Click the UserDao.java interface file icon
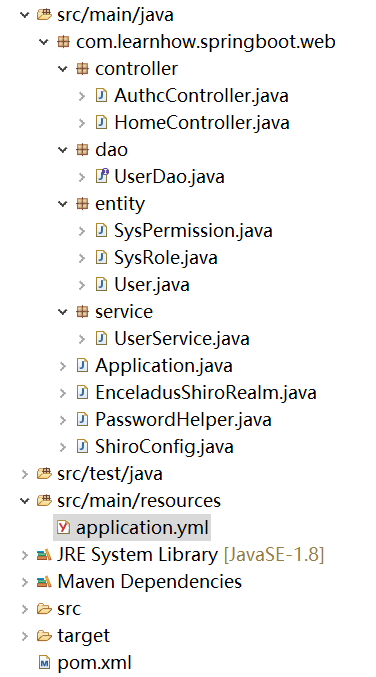The image size is (376, 677). (x=101, y=177)
